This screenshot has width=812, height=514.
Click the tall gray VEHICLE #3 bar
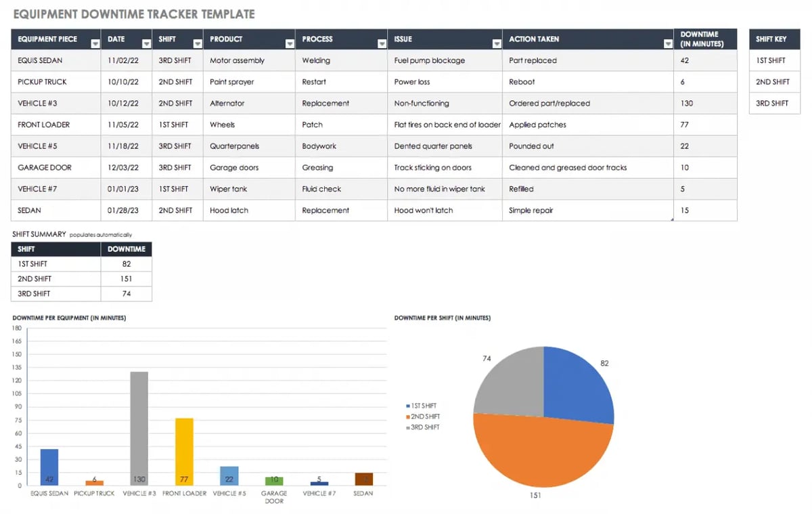pyautogui.click(x=139, y=427)
